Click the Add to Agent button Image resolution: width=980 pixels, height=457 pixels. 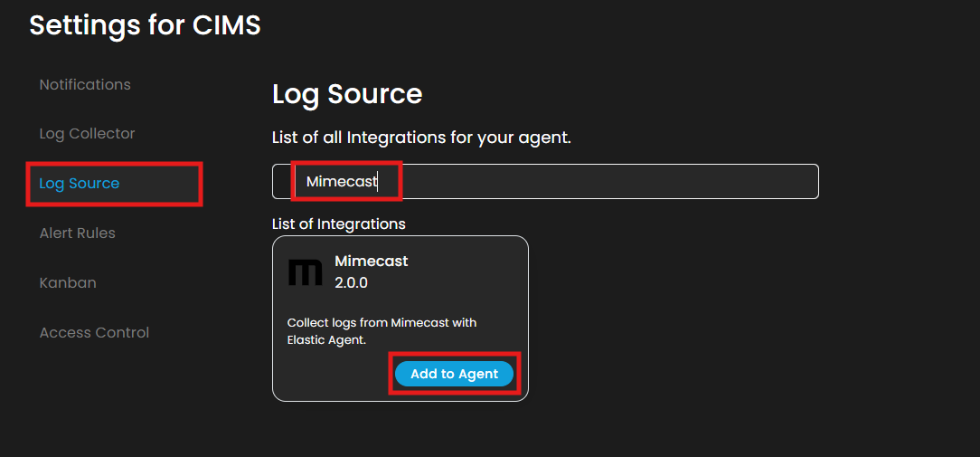pos(454,374)
